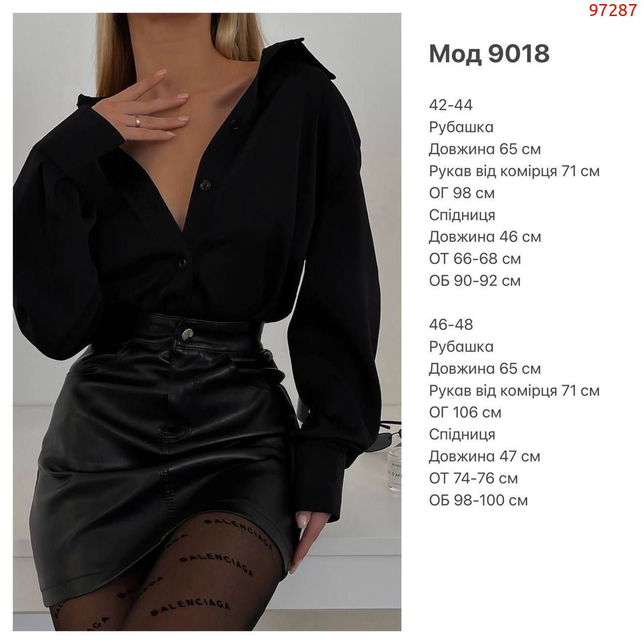Click the Мод 9018 heading
The width and height of the screenshot is (644, 644).
489,54
